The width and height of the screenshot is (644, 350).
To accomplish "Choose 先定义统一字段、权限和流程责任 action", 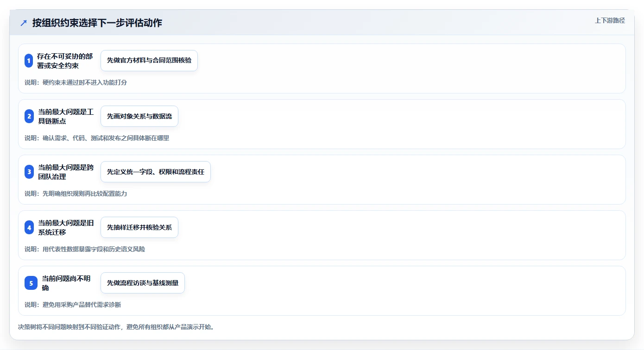I will [156, 172].
